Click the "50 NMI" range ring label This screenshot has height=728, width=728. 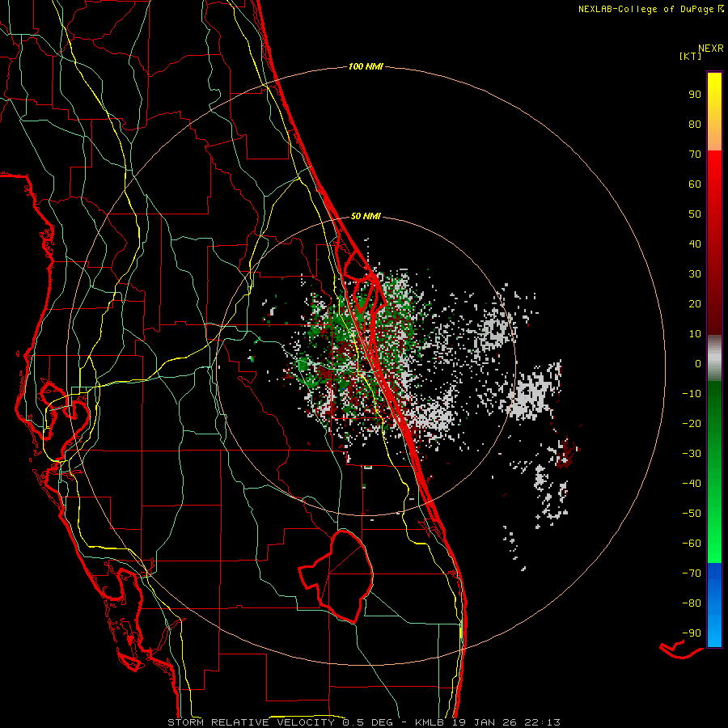pyautogui.click(x=366, y=216)
